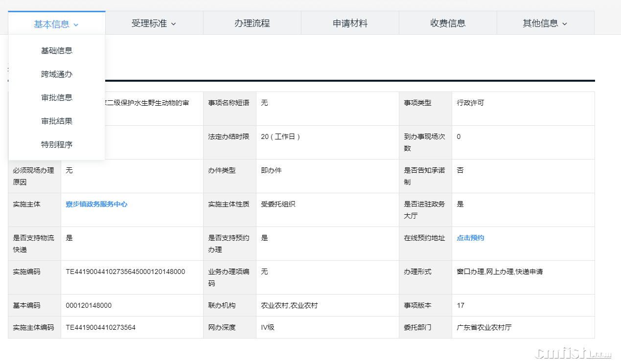This screenshot has height=364, width=621.
Task: Click the 实施编码 value TE4419004410273564500012014­8000
Action: (x=125, y=272)
